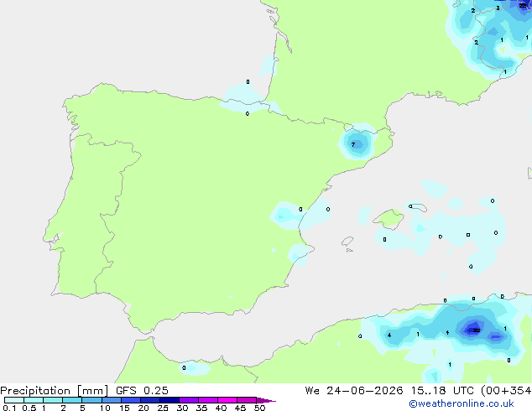This screenshot has height=411, width=532.
Task: Click the legend label "10"
Action: 105,408
